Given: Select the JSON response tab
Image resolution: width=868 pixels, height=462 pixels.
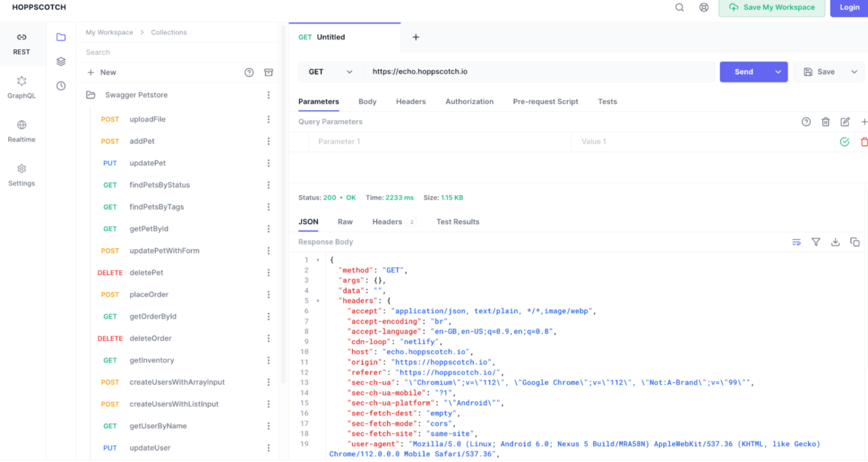Looking at the screenshot, I should tap(309, 222).
